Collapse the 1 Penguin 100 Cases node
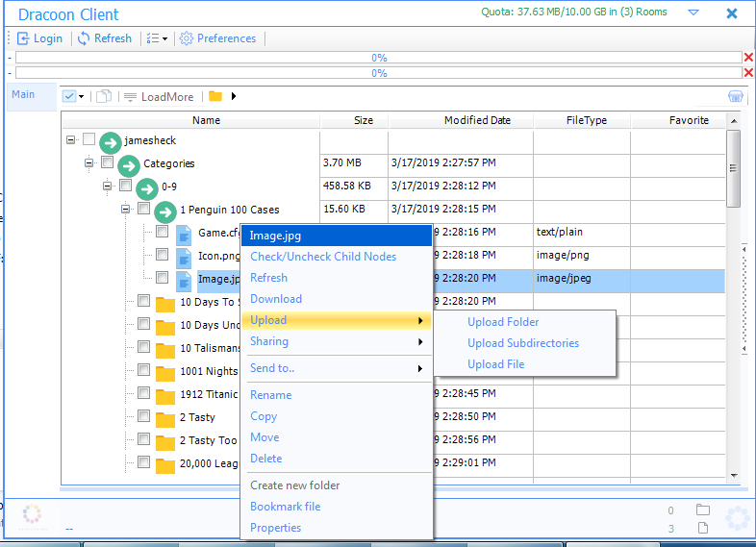The image size is (756, 547). 126,210
